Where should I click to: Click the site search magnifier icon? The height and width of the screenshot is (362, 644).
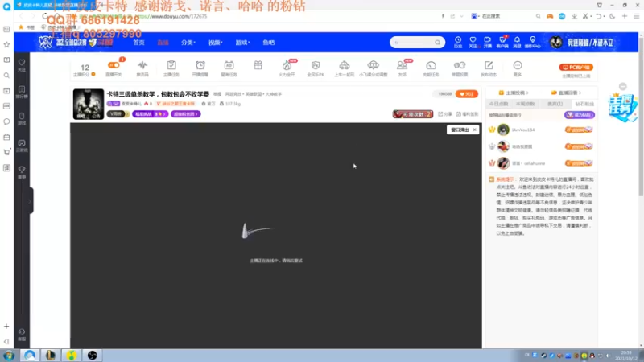click(x=437, y=43)
